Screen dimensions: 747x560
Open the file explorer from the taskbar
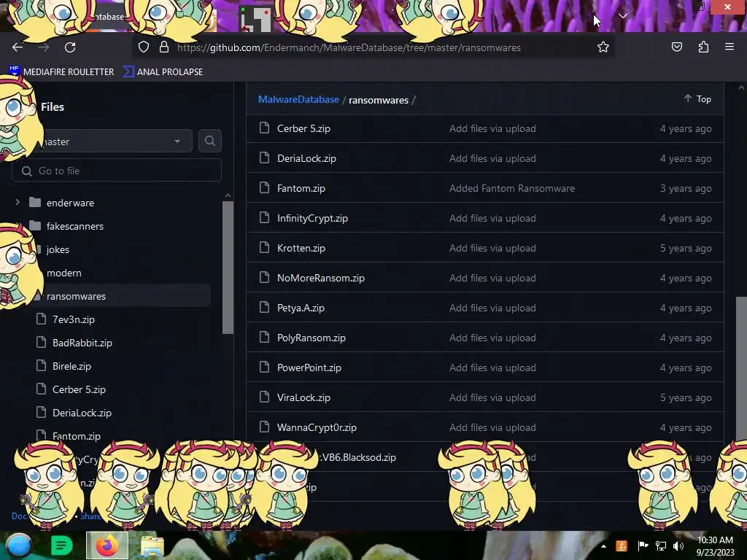tap(152, 547)
